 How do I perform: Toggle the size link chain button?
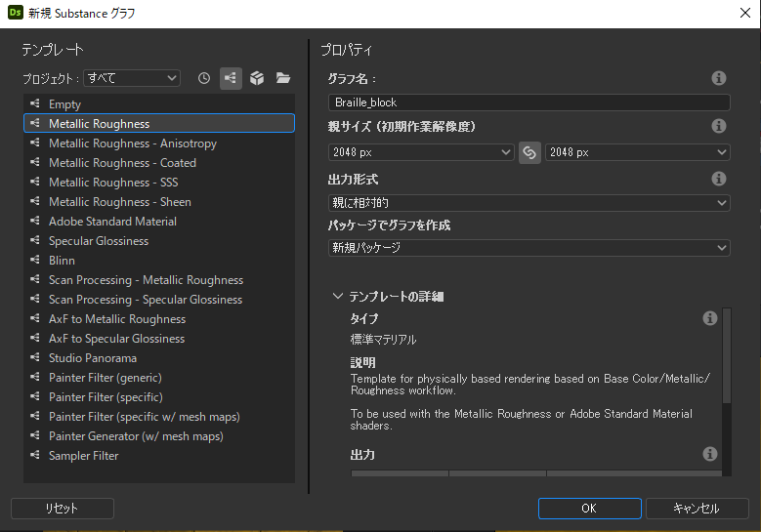pyautogui.click(x=529, y=152)
